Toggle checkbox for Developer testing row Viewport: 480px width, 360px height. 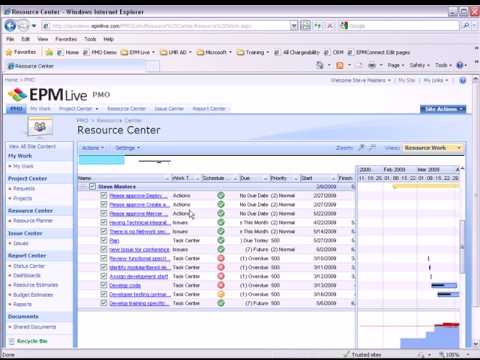click(104, 294)
